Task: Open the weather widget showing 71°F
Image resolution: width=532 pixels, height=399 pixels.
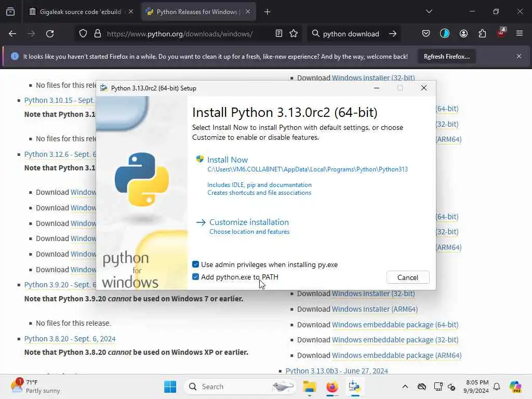Action: pyautogui.click(x=35, y=387)
